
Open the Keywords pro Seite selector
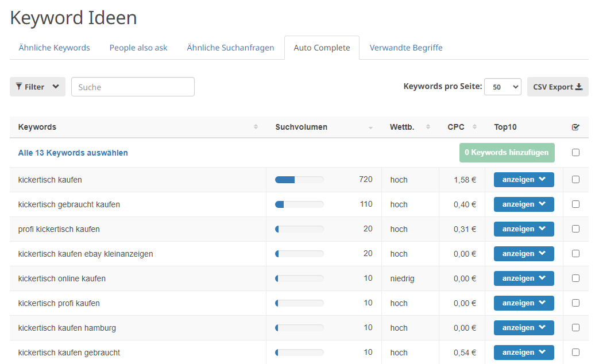(503, 87)
